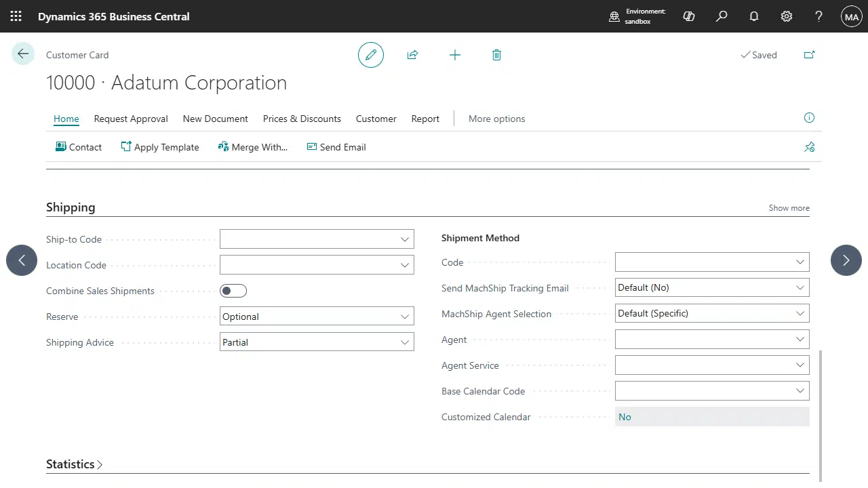Click the Share icon
The width and height of the screenshot is (868, 488).
pyautogui.click(x=412, y=54)
